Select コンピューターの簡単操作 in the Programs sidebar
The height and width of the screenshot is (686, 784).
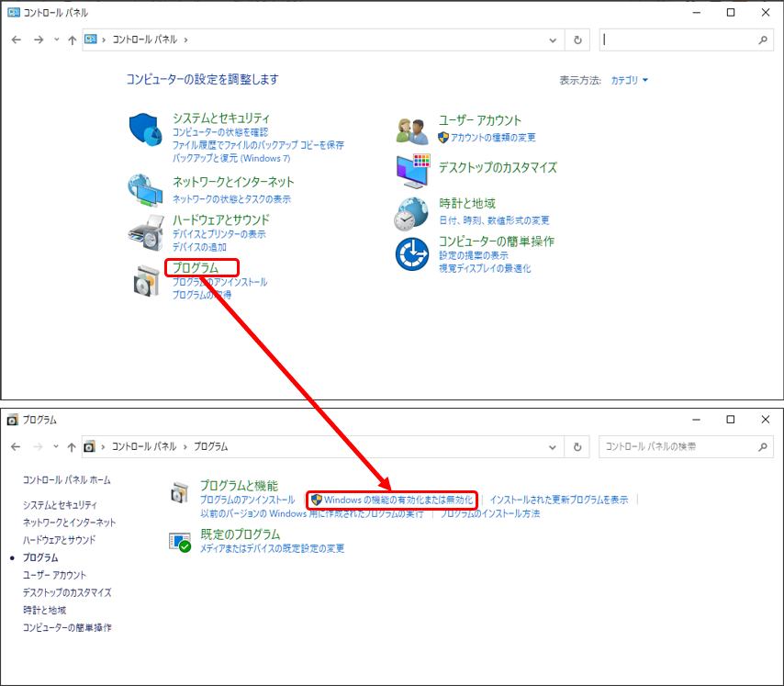(x=67, y=627)
